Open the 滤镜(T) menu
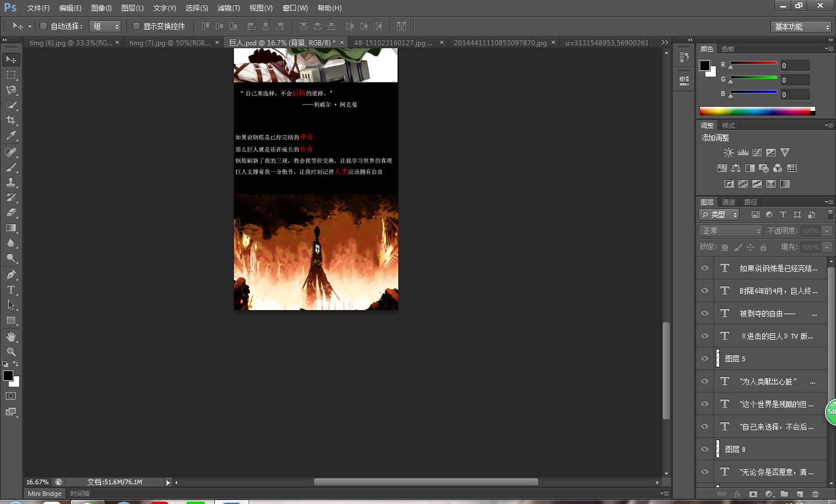836x504 pixels. coord(229,8)
